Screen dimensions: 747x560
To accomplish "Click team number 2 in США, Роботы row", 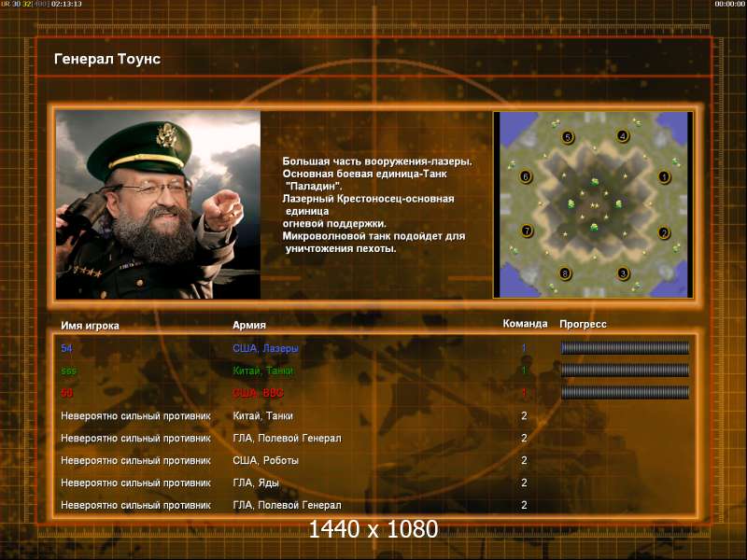I will (524, 460).
